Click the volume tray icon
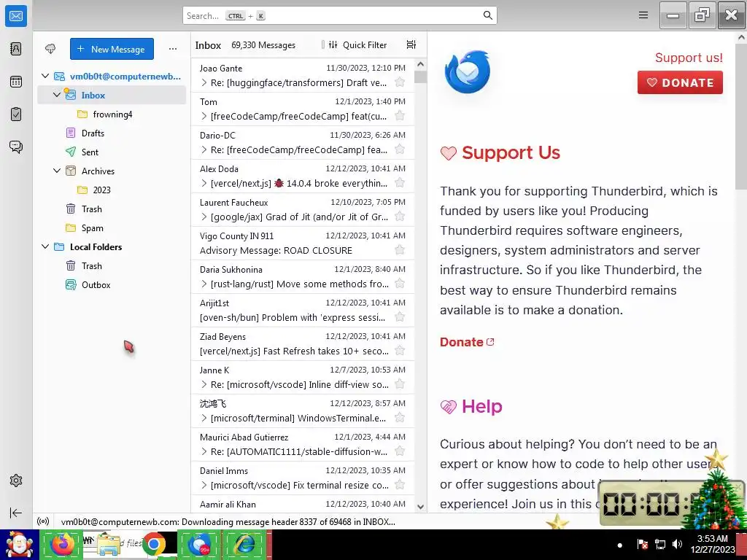 pyautogui.click(x=678, y=544)
